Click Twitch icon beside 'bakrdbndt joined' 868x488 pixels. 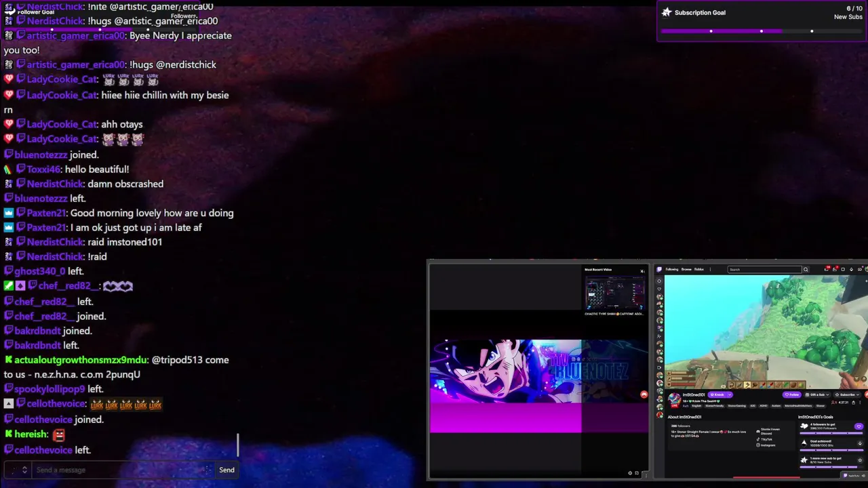(x=9, y=331)
